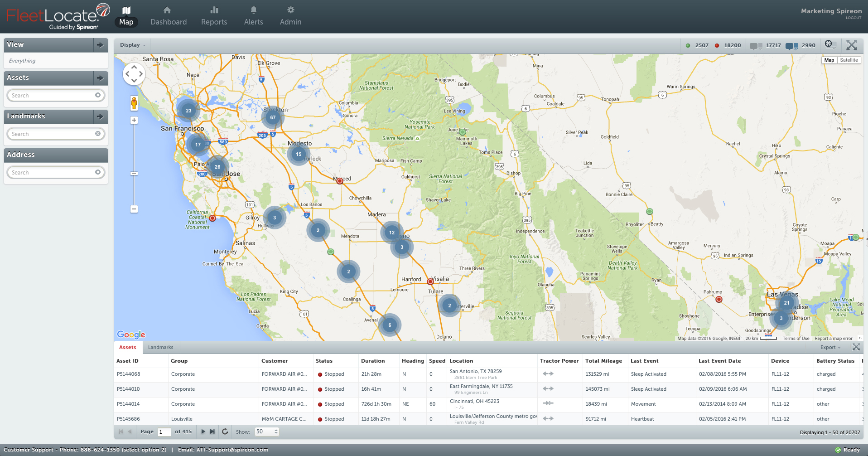The image size is (868, 456).
Task: Click the blue trailer icon showing 2990
Action: (x=792, y=46)
